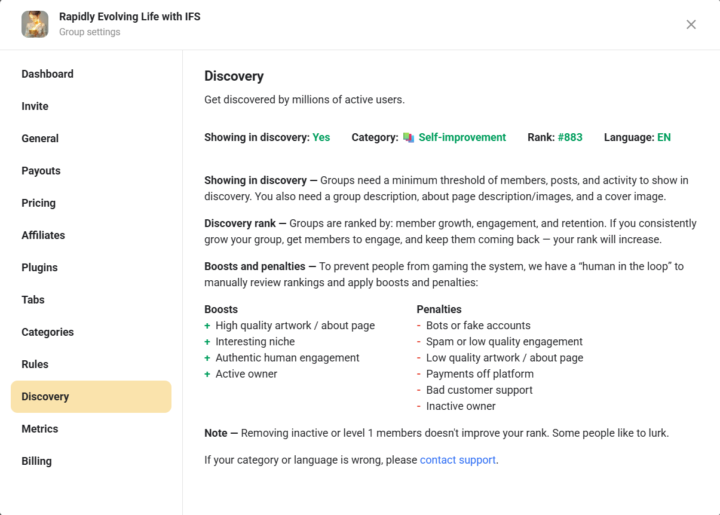
Task: Open the Billing settings tab
Action: [37, 461]
